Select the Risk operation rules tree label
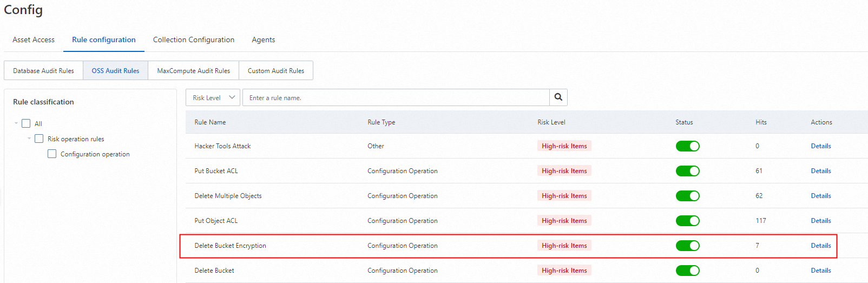Image resolution: width=868 pixels, height=283 pixels. tap(76, 139)
